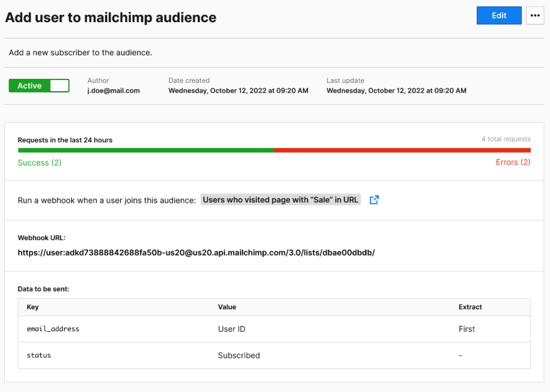550x392 pixels.
Task: Open the three-dot more options menu
Action: 535,16
